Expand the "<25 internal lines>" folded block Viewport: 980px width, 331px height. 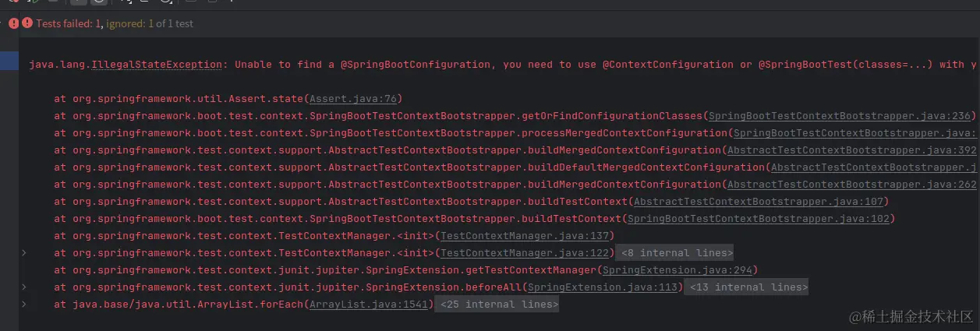[x=497, y=305]
